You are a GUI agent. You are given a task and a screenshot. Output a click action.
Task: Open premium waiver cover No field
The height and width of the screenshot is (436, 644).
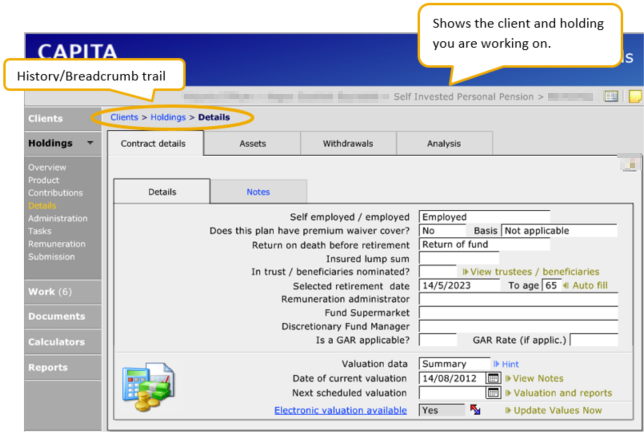point(442,231)
